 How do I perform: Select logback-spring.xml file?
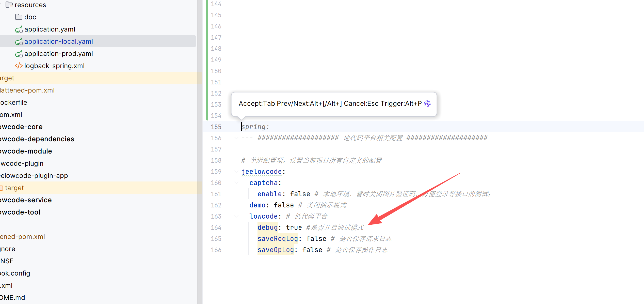pyautogui.click(x=54, y=66)
